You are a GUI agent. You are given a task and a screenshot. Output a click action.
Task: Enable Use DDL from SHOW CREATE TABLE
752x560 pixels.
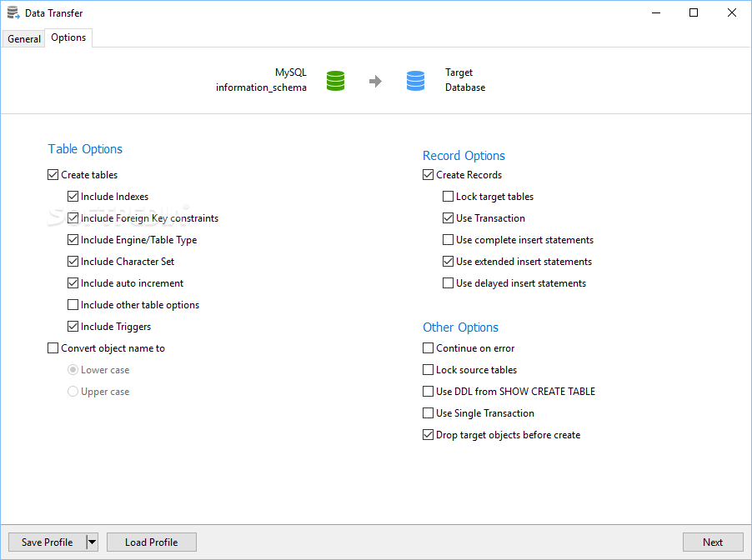tap(428, 391)
